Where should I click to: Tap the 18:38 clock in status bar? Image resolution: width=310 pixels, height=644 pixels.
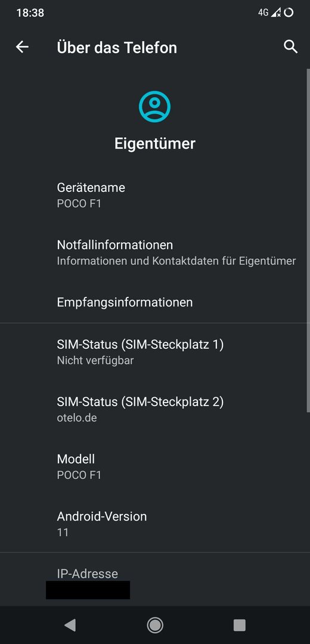pos(30,13)
